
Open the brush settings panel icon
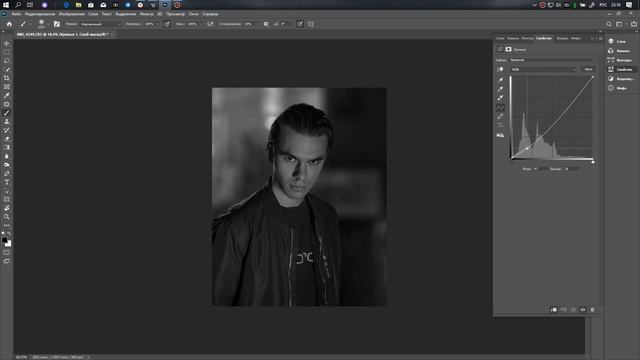tap(57, 24)
